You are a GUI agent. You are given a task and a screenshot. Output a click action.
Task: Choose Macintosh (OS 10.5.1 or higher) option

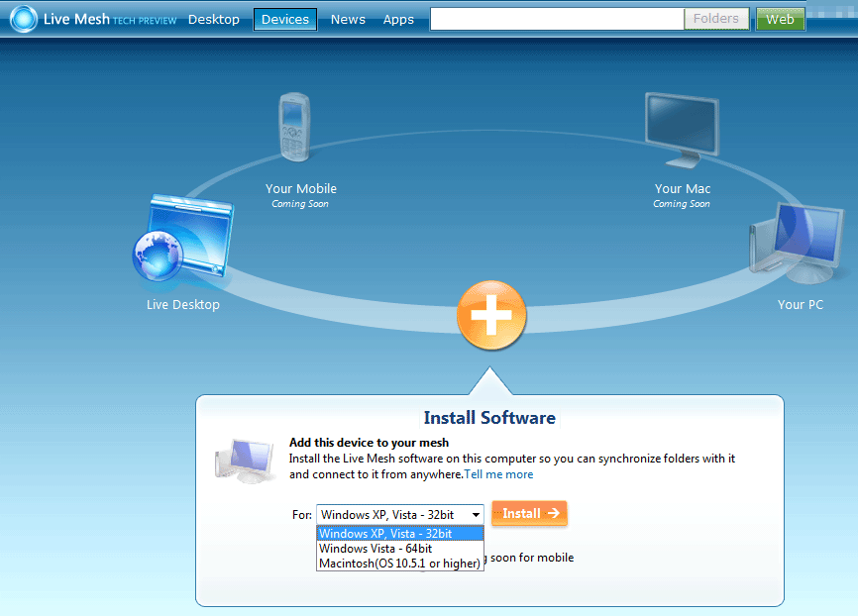pyautogui.click(x=400, y=563)
